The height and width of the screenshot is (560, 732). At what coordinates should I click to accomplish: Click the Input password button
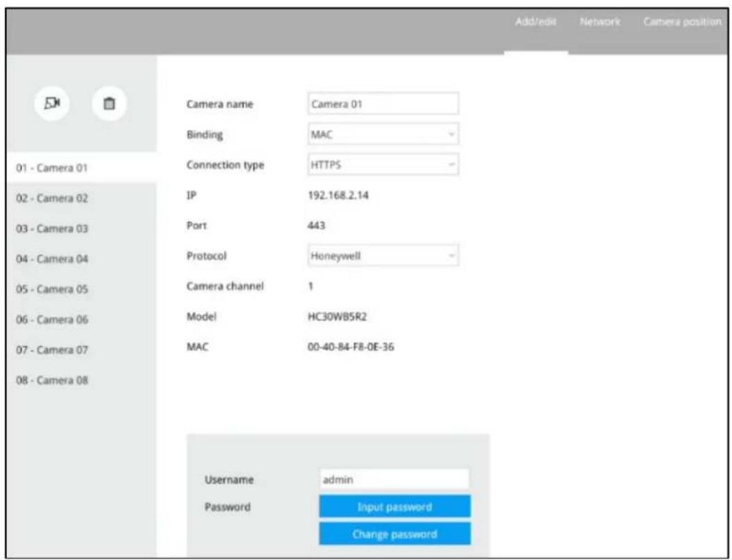(395, 507)
